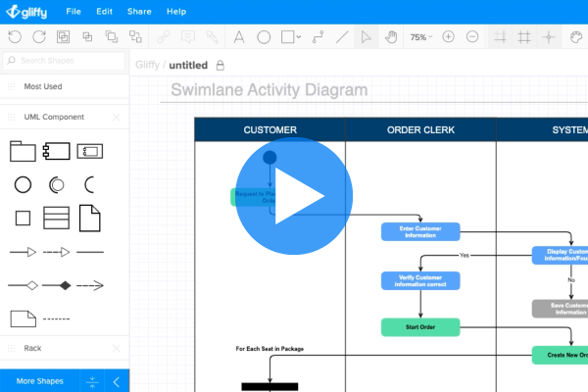Click the Search Shapes field
588x392 pixels.
[x=64, y=61]
